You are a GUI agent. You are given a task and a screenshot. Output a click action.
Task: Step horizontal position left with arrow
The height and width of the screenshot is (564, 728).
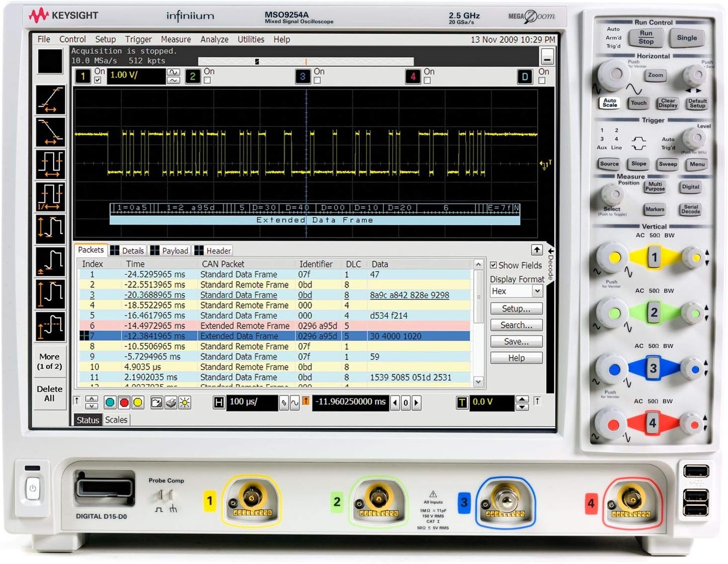tap(396, 403)
